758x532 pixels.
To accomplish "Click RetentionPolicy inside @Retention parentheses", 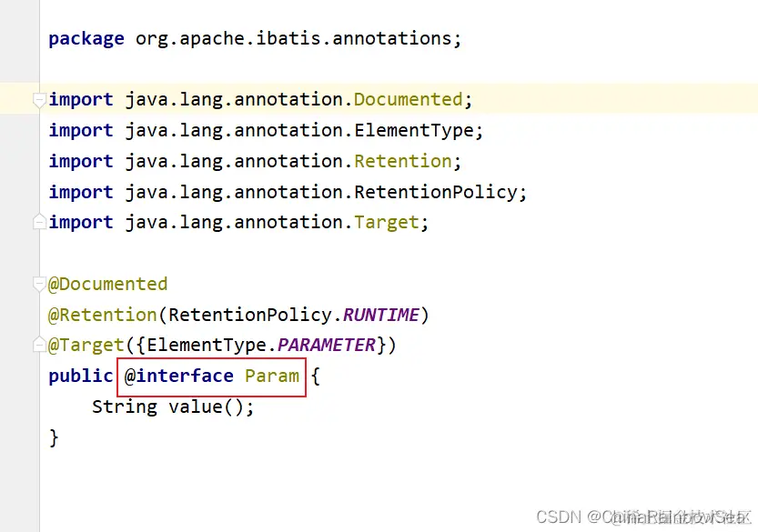I will click(x=249, y=315).
